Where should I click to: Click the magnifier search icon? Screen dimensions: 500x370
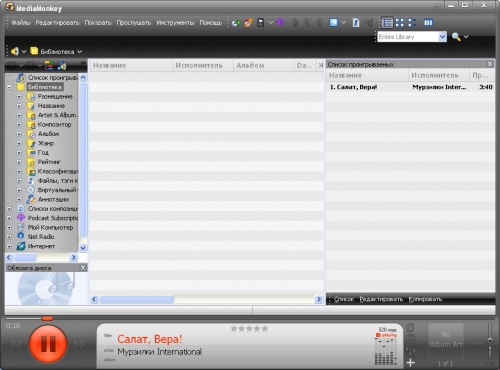pos(456,37)
